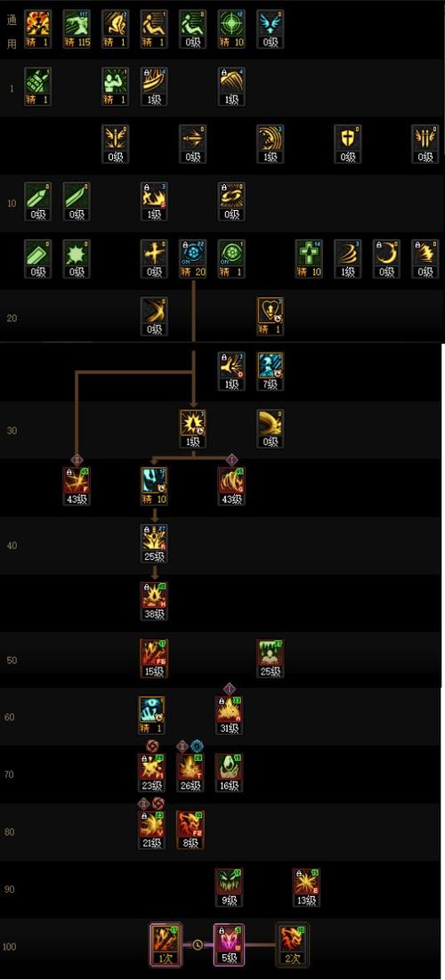Click the crescent moon skill icon

coord(386,259)
